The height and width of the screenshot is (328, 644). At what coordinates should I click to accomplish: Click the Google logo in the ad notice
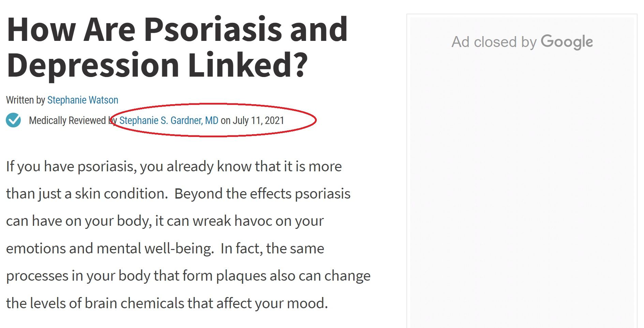(x=567, y=42)
